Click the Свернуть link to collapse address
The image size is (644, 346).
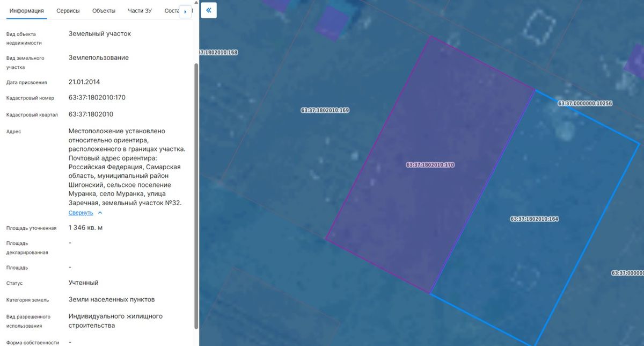[x=80, y=213]
